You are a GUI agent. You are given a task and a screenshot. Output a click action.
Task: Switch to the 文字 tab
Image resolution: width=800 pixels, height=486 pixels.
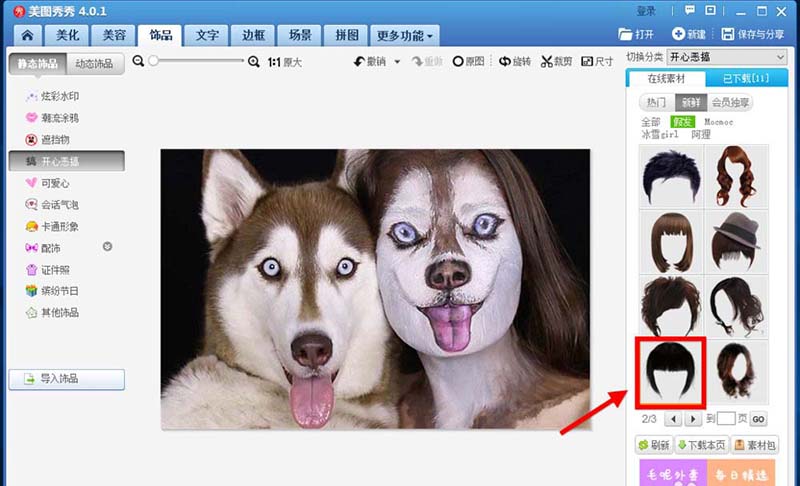tap(207, 35)
